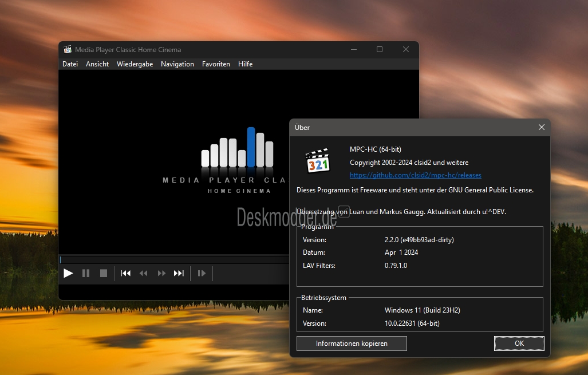Open the Navigation menu
The width and height of the screenshot is (588, 375).
[x=177, y=64]
